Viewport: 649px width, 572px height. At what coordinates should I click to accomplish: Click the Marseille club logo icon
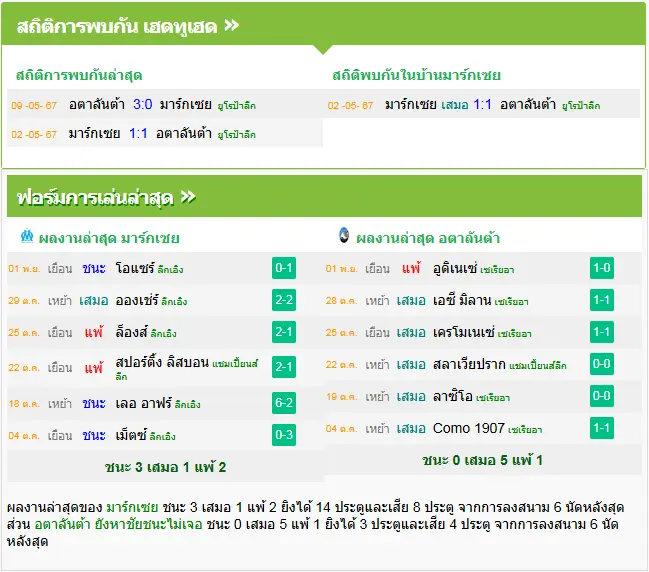point(27,236)
